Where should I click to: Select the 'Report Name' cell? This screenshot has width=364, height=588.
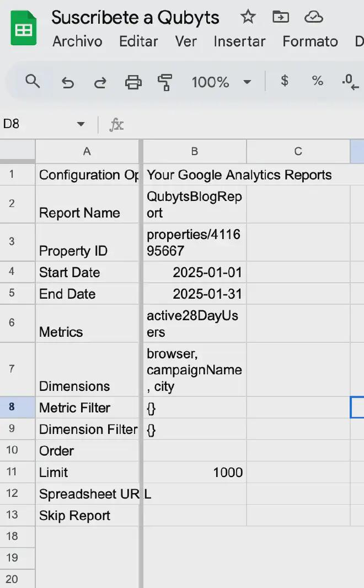pos(87,204)
